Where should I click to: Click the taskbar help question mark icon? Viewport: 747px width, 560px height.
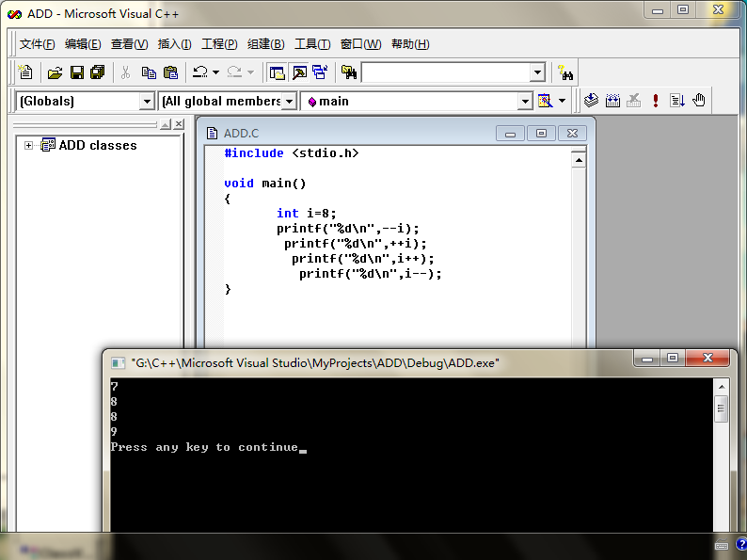pos(740,544)
